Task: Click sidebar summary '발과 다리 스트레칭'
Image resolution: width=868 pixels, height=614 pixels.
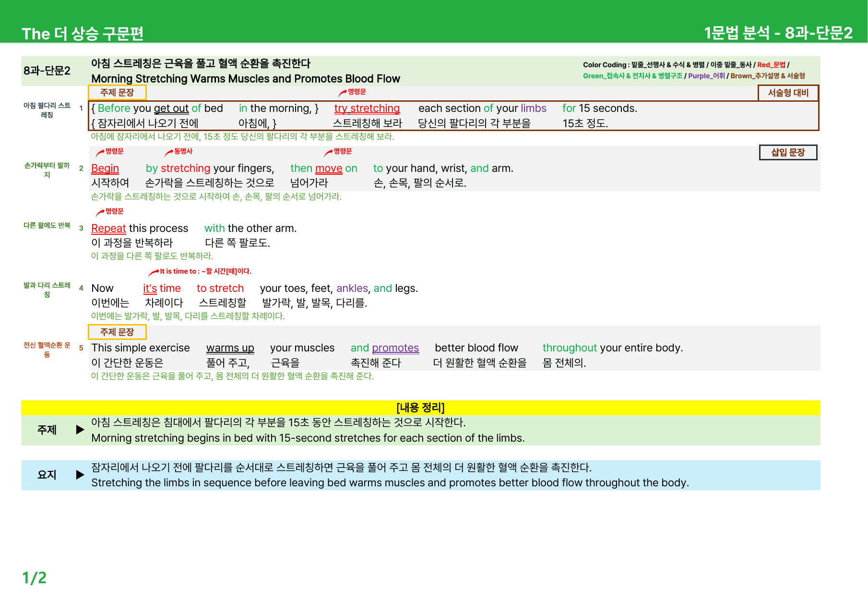Action: pyautogui.click(x=47, y=290)
